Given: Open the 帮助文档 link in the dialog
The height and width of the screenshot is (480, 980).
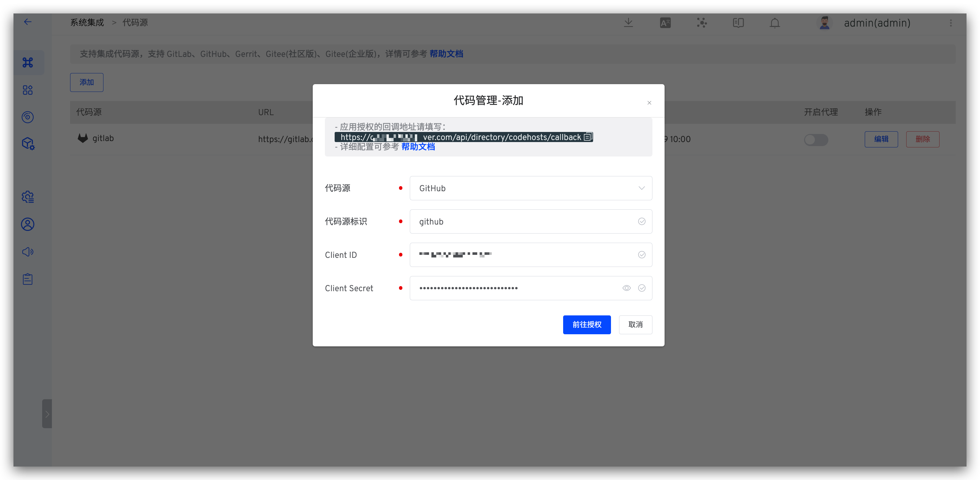Looking at the screenshot, I should (x=418, y=147).
